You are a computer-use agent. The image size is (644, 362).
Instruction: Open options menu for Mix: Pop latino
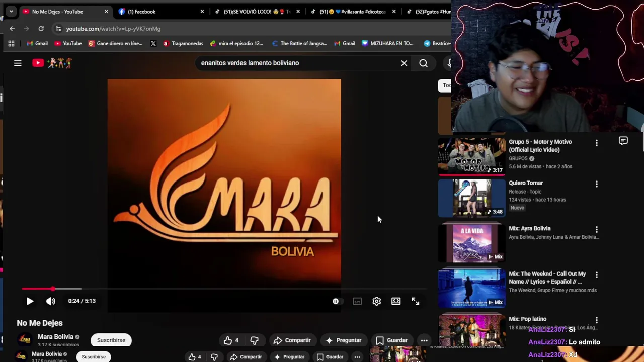[597, 320]
